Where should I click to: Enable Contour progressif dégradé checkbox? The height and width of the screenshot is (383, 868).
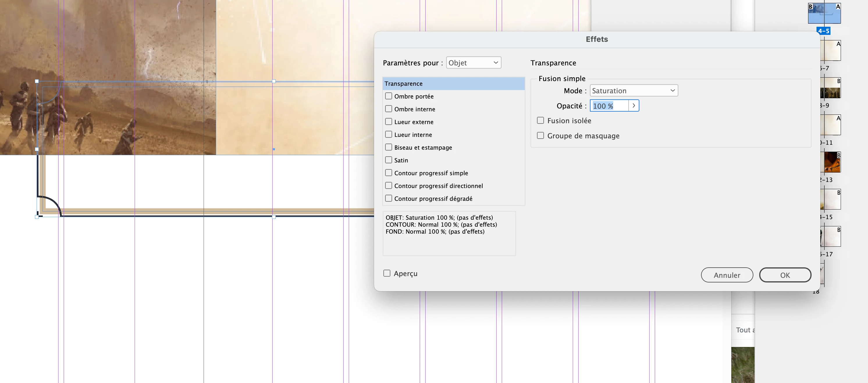(389, 198)
